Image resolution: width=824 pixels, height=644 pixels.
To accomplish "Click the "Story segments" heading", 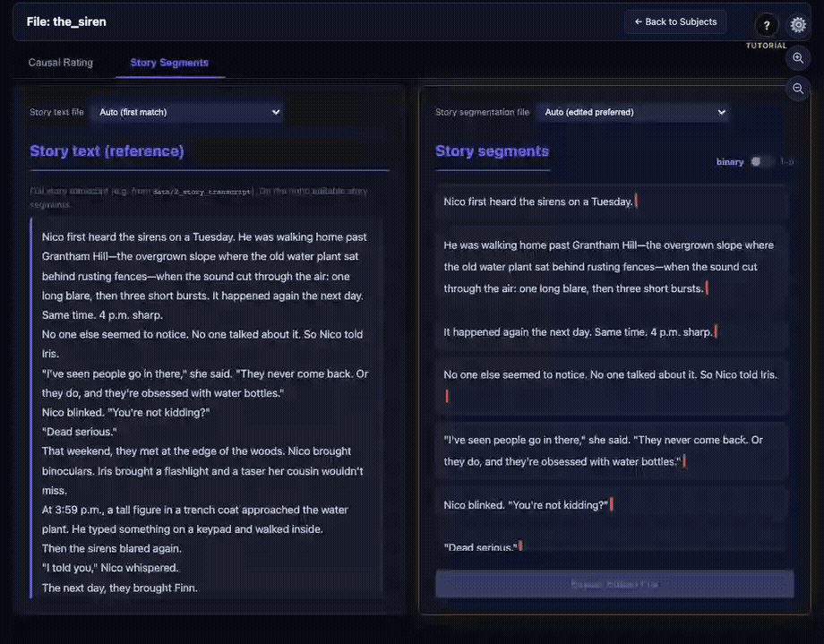I will (x=492, y=150).
